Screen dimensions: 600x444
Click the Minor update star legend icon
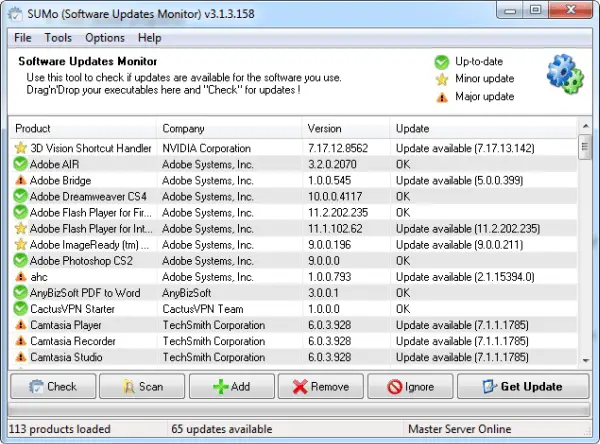tap(442, 79)
